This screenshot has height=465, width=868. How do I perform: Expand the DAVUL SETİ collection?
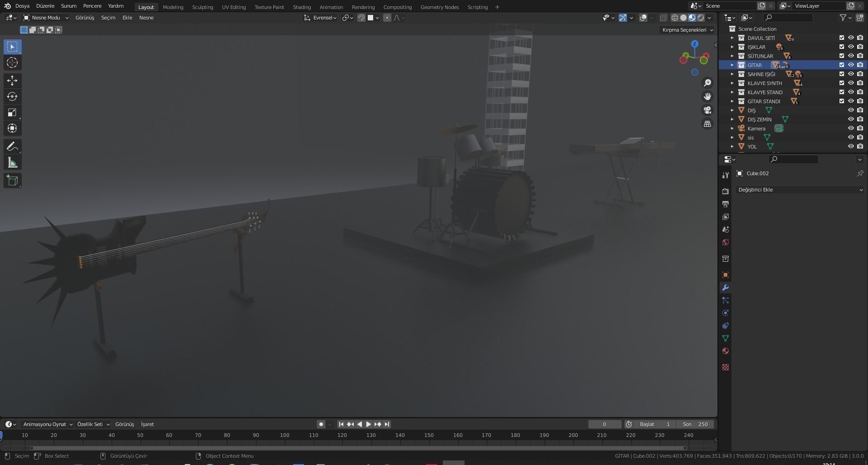pos(732,38)
